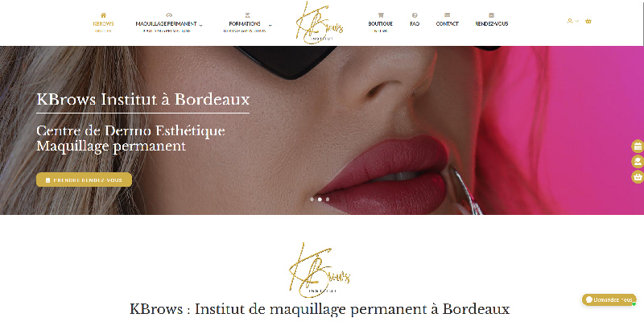Click the KBrows gold logo in header
Viewport: 644px width, 322px height.
pos(319,23)
